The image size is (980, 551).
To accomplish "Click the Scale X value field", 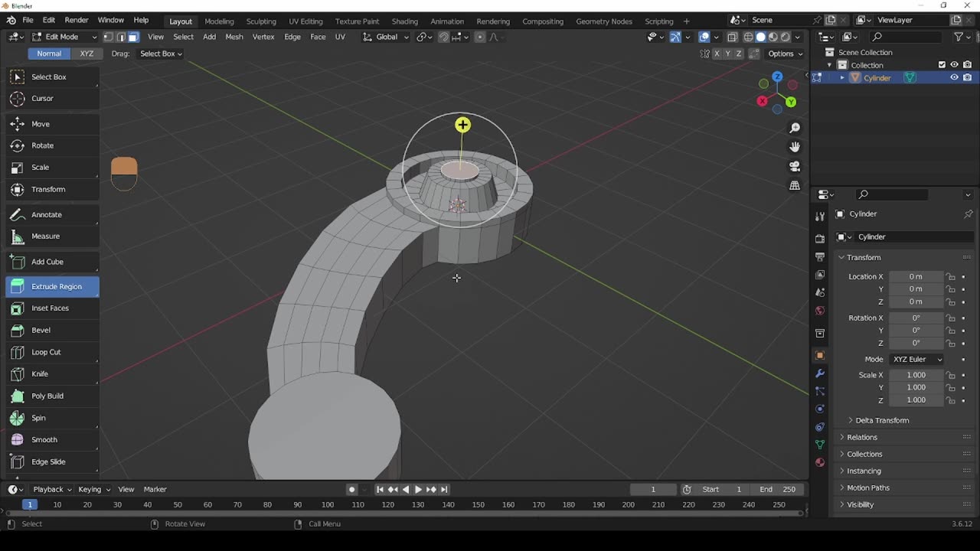I will tap(916, 375).
